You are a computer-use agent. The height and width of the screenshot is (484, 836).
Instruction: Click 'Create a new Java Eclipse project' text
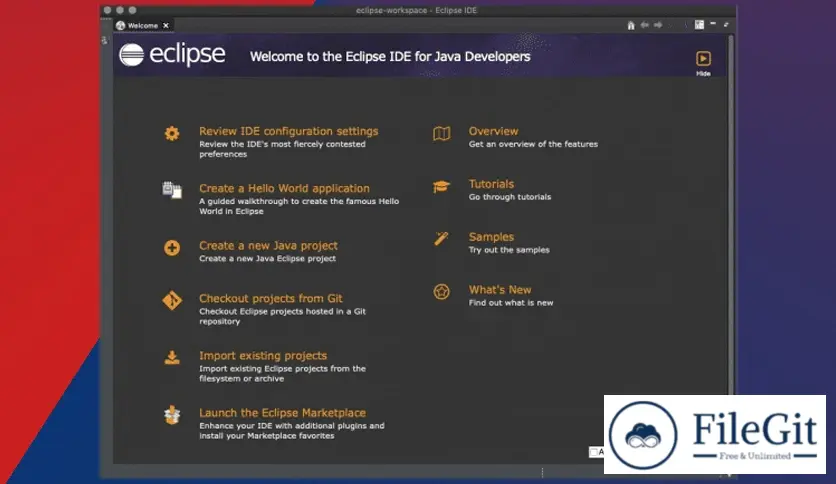[267, 258]
